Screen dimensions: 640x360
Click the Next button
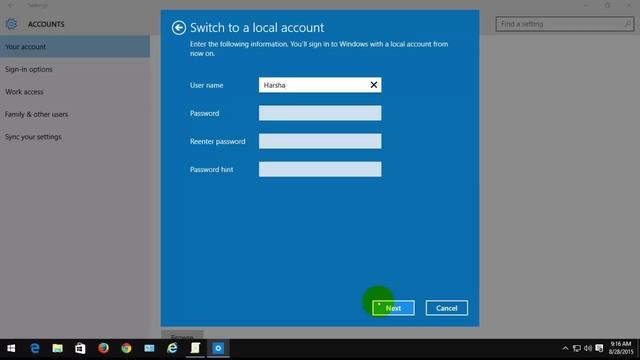coord(393,308)
